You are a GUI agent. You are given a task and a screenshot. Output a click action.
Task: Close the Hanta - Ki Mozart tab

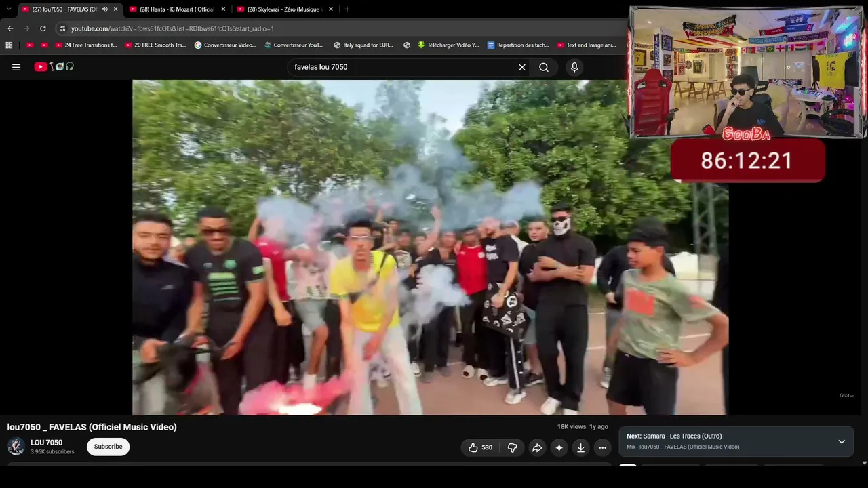pyautogui.click(x=223, y=9)
